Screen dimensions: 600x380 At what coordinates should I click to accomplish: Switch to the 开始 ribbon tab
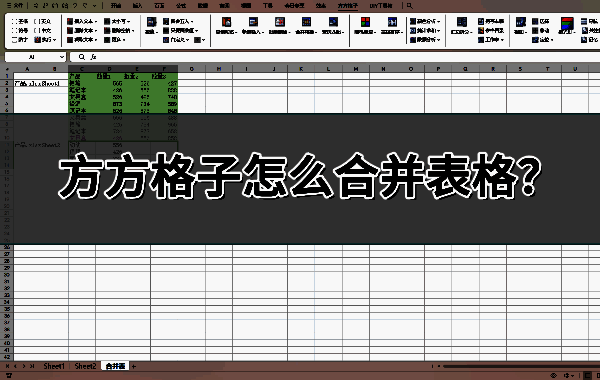coord(116,6)
